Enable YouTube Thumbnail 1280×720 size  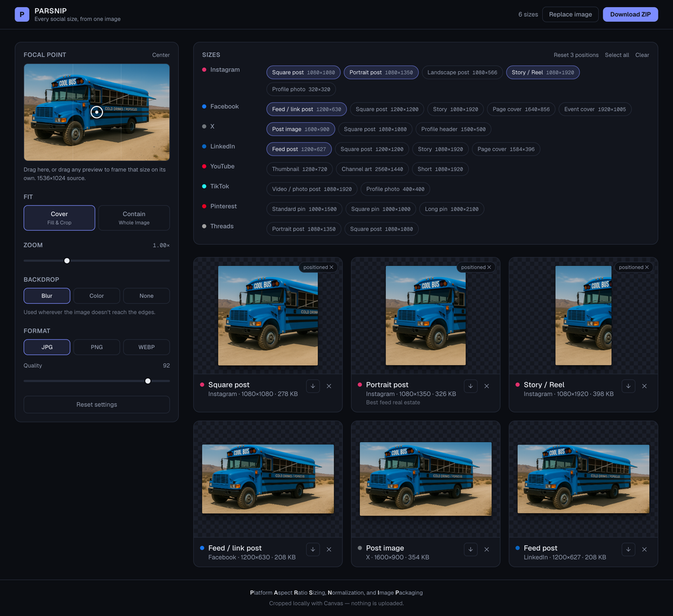point(300,169)
